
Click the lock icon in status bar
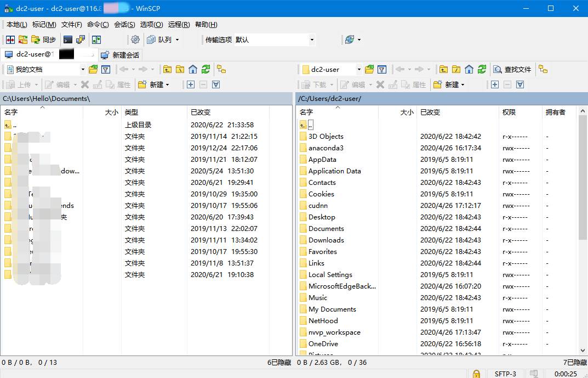476,374
